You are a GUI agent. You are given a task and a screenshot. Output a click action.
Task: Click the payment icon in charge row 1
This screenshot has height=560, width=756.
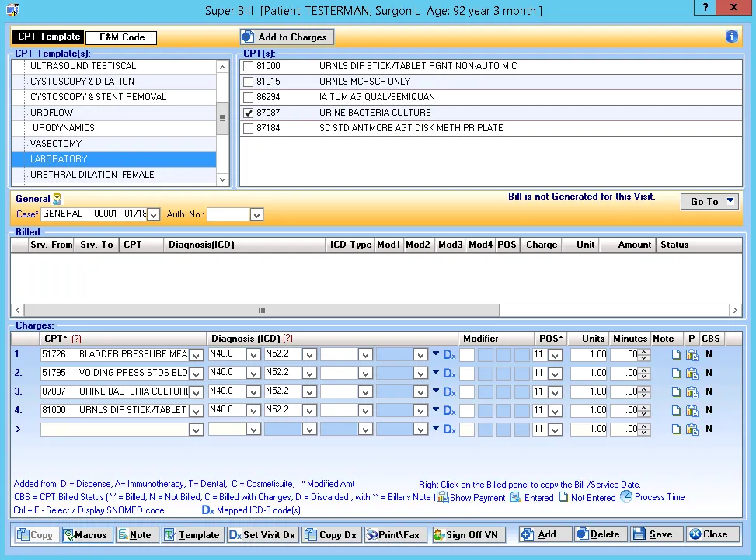coord(692,354)
